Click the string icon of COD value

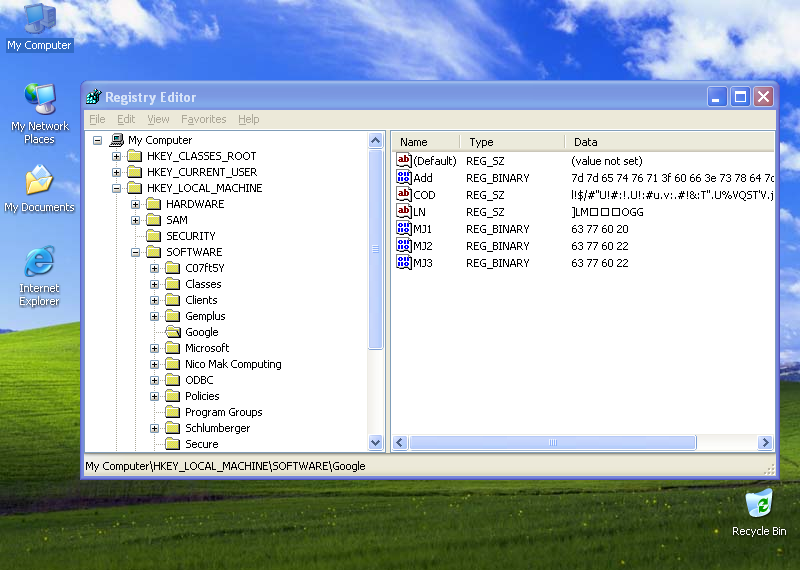404,194
